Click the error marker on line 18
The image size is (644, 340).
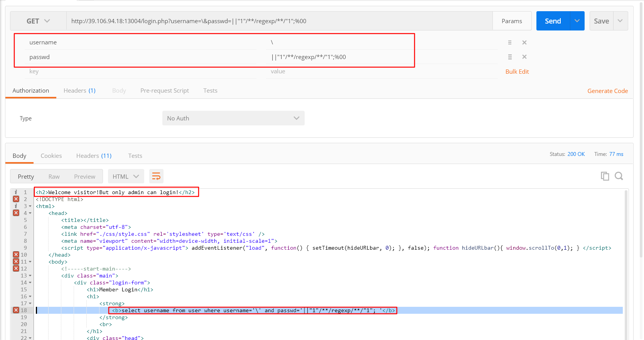[x=16, y=310]
